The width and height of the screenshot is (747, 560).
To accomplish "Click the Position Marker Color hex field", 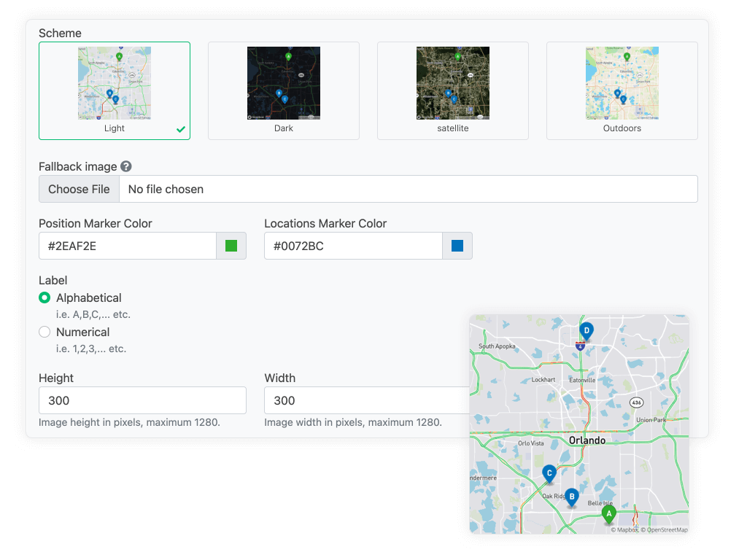I will [128, 246].
